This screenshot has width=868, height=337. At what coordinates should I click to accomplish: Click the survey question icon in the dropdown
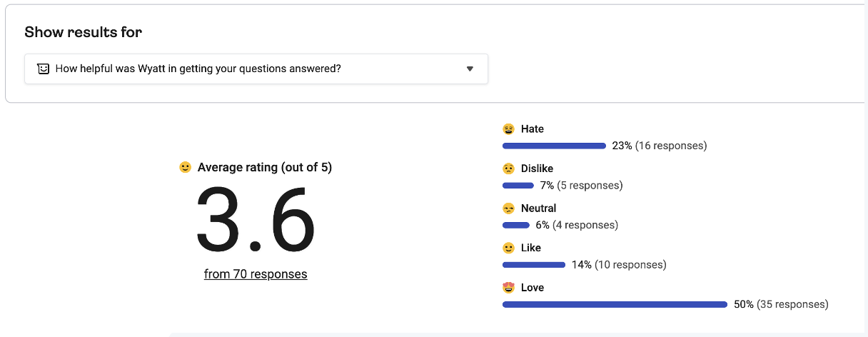tap(44, 69)
